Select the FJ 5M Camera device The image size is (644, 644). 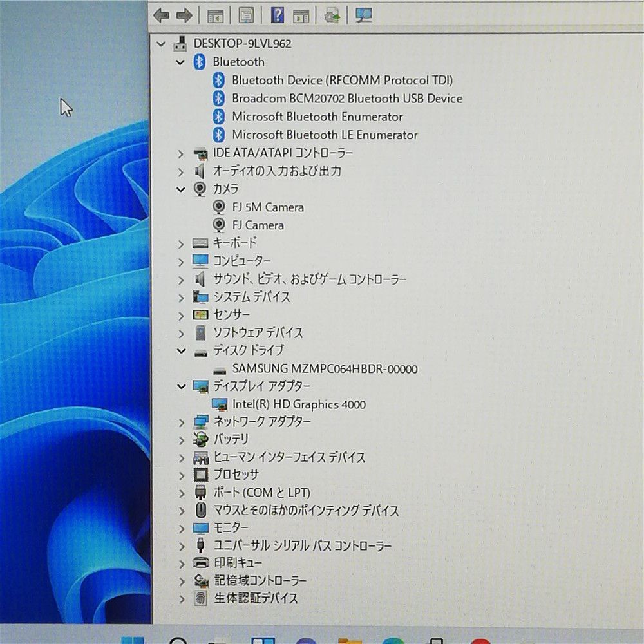click(268, 207)
